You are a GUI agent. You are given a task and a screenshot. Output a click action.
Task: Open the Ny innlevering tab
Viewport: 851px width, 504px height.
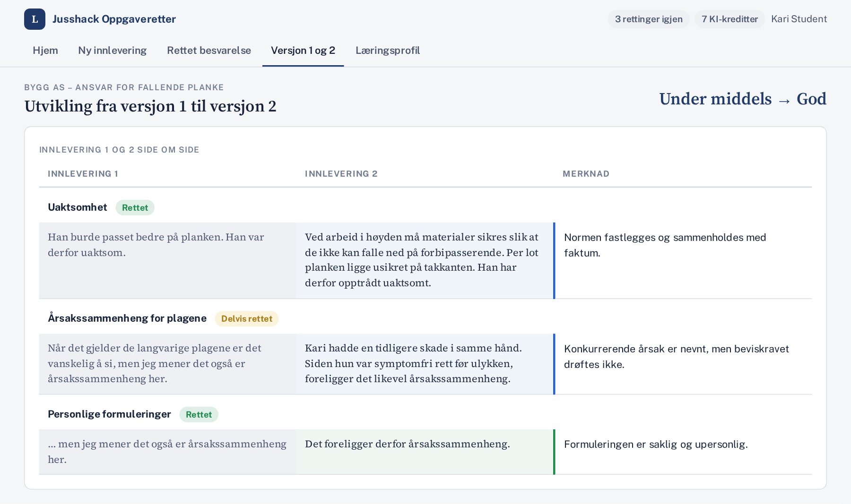[x=113, y=51]
